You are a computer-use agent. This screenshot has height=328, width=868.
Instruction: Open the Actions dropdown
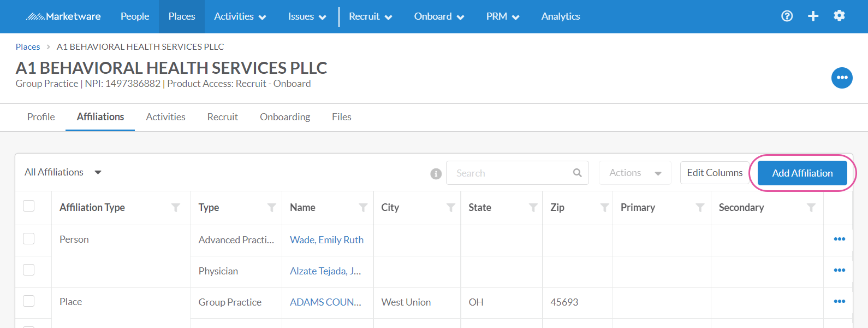635,173
